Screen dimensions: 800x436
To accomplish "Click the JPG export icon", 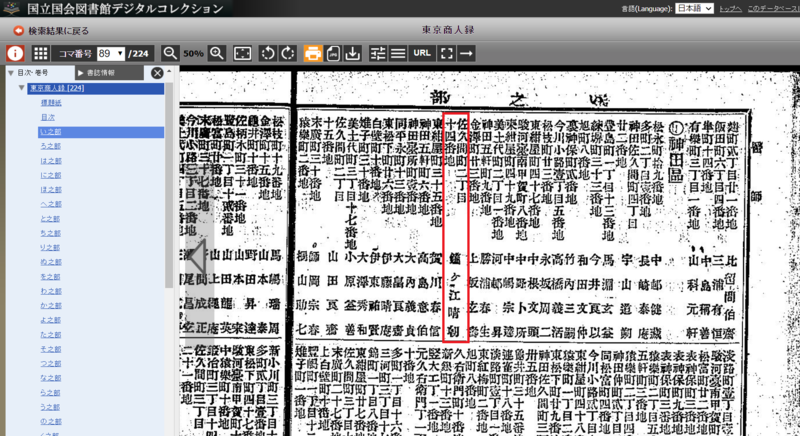I will click(333, 53).
